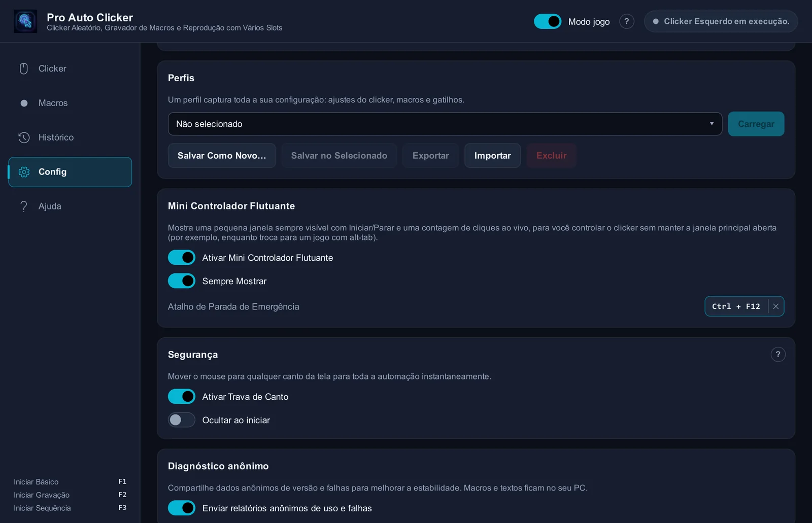Click the Config gear icon
This screenshot has width=812, height=523.
tap(24, 172)
